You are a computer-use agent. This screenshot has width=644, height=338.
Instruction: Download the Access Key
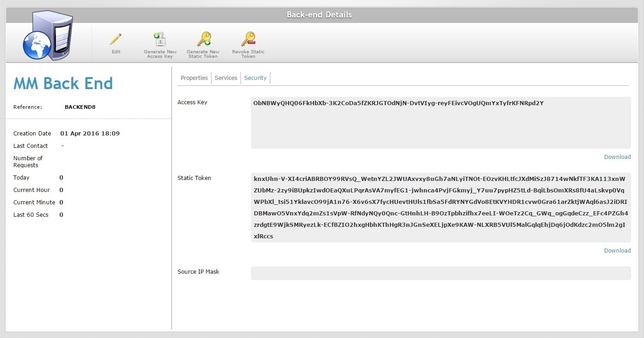(x=617, y=157)
